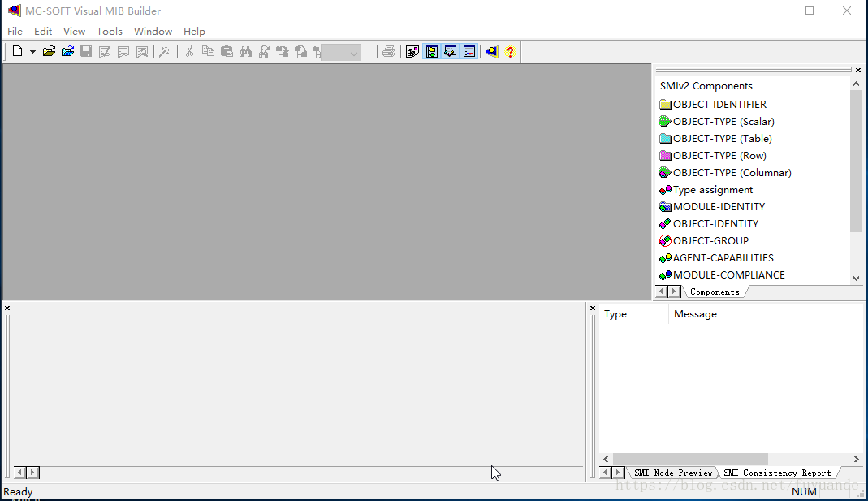This screenshot has width=868, height=501.
Task: Select OBJECT-TYPE (Row) component
Action: point(713,156)
